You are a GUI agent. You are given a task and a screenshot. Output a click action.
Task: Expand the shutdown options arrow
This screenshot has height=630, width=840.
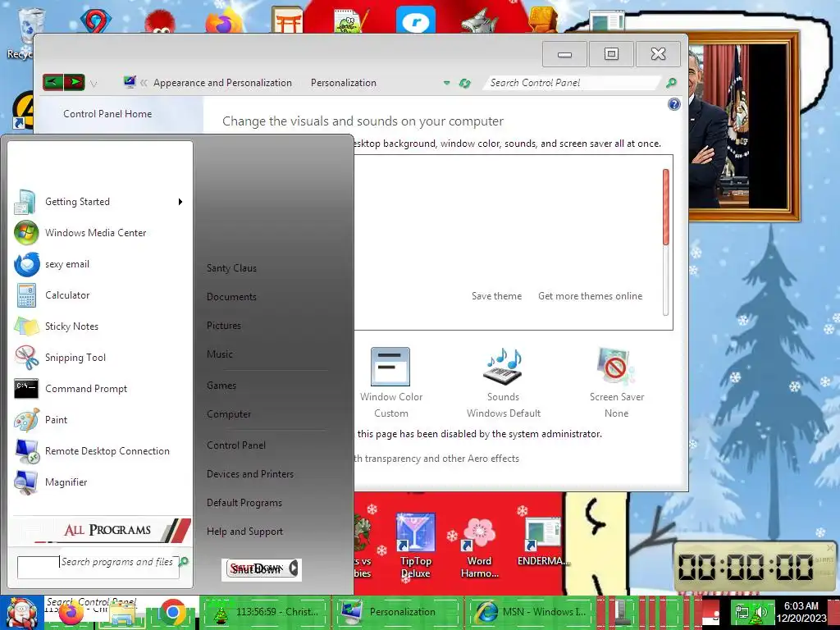294,568
